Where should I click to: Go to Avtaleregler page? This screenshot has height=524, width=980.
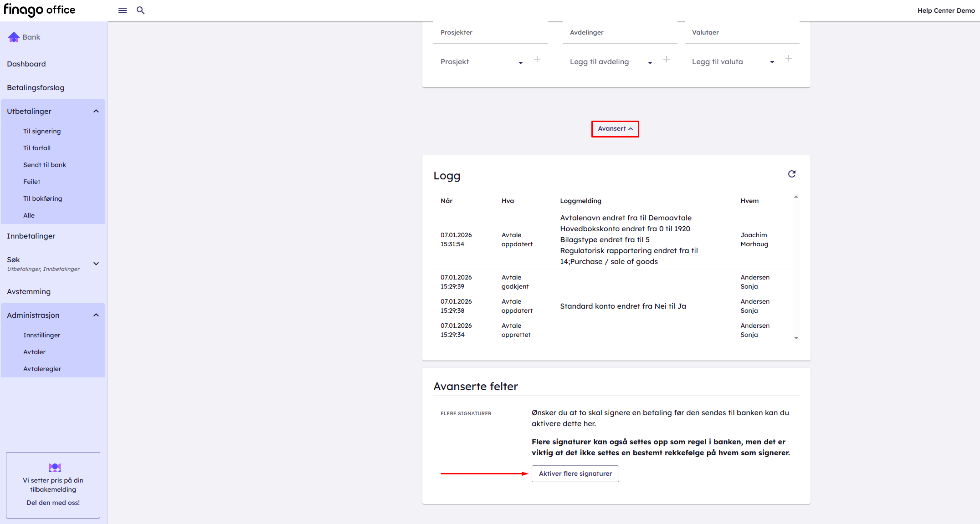[42, 369]
